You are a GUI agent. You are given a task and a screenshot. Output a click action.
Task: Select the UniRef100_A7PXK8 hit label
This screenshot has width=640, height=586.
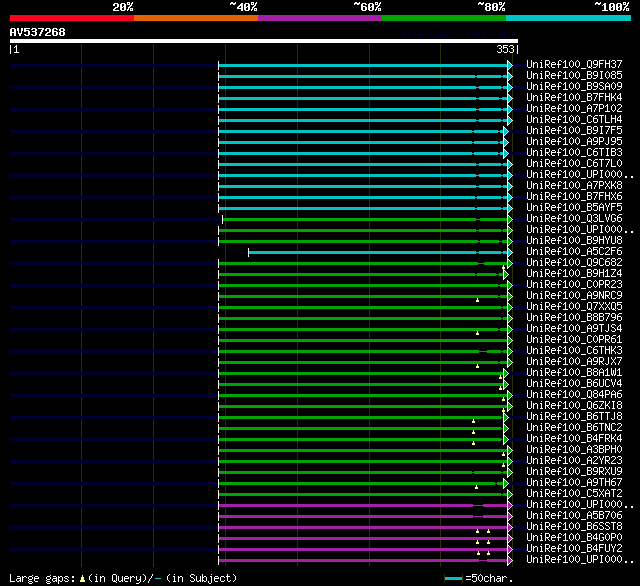point(574,186)
